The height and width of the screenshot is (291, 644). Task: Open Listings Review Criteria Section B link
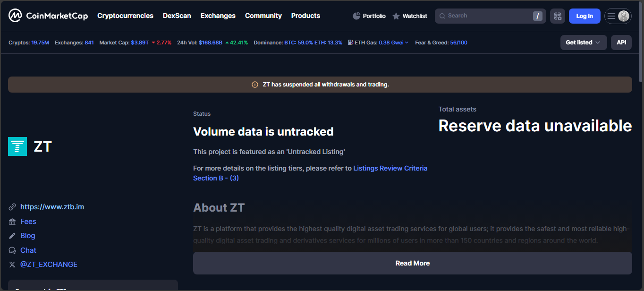click(390, 168)
